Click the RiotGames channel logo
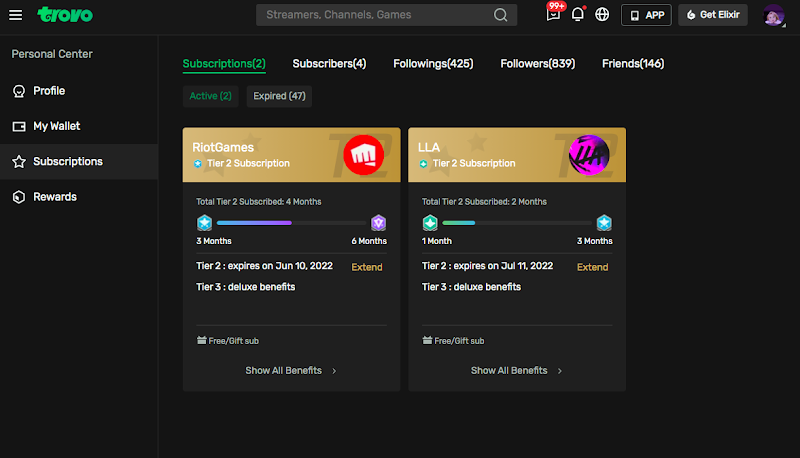 (363, 155)
